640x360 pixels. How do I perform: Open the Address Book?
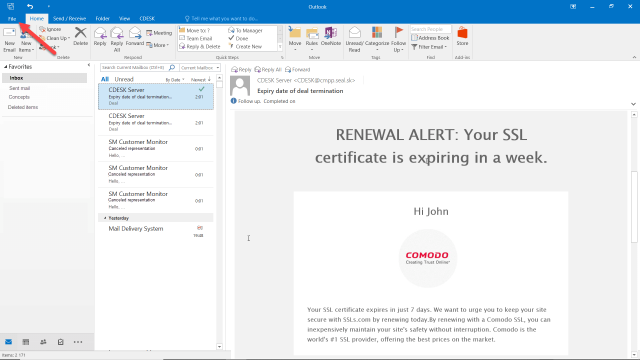430,38
